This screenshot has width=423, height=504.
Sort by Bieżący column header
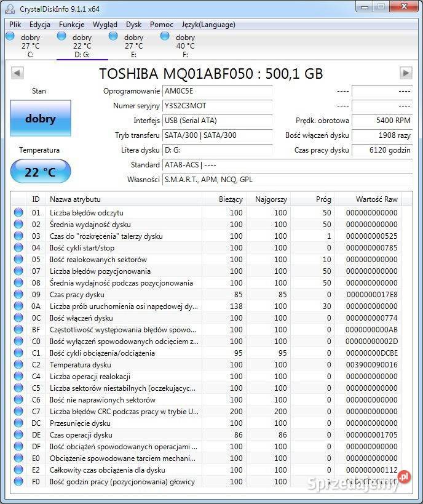[224, 199]
